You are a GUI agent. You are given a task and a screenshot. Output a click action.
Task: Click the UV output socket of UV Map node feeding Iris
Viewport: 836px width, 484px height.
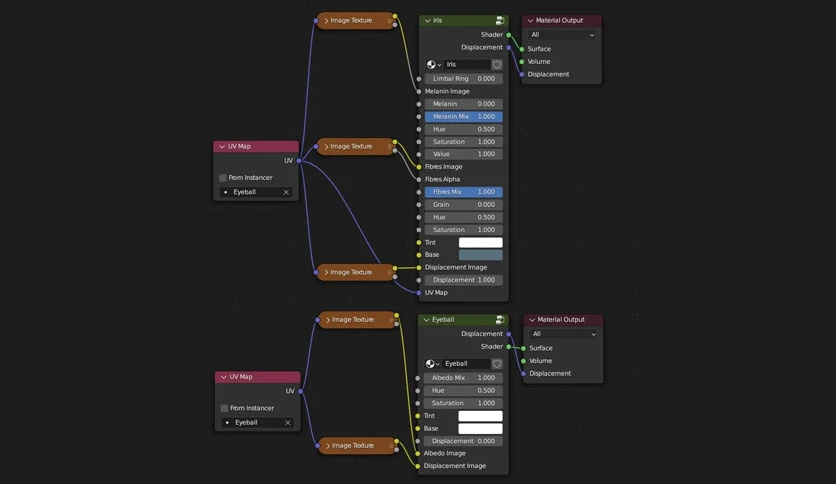click(x=299, y=160)
